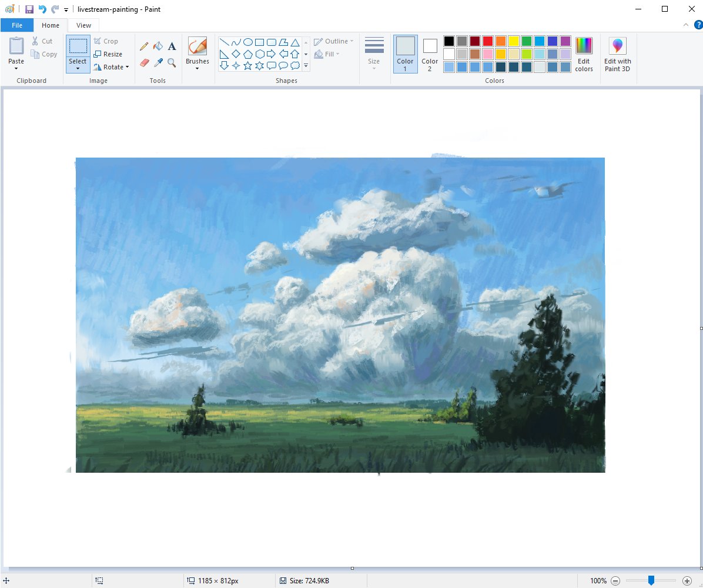The image size is (703, 588).
Task: Click the zoom in plus button
Action: 687,581
